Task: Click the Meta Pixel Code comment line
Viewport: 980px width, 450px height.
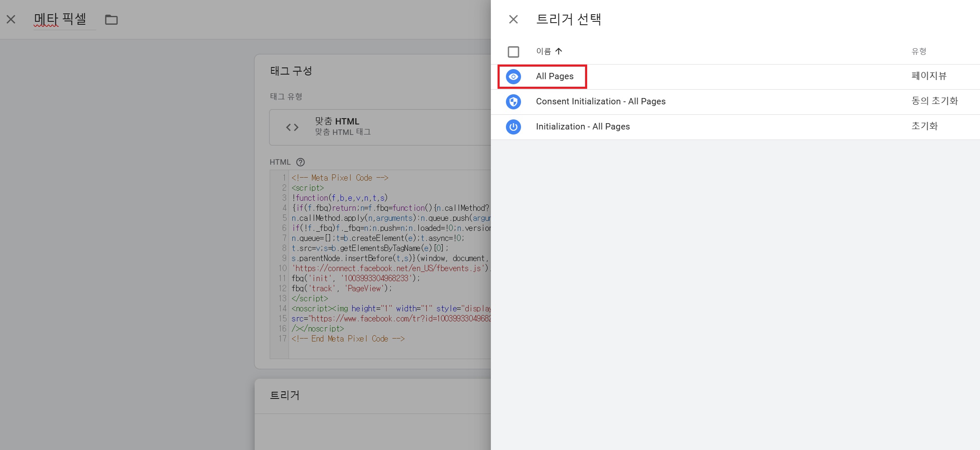Action: pyautogui.click(x=340, y=178)
